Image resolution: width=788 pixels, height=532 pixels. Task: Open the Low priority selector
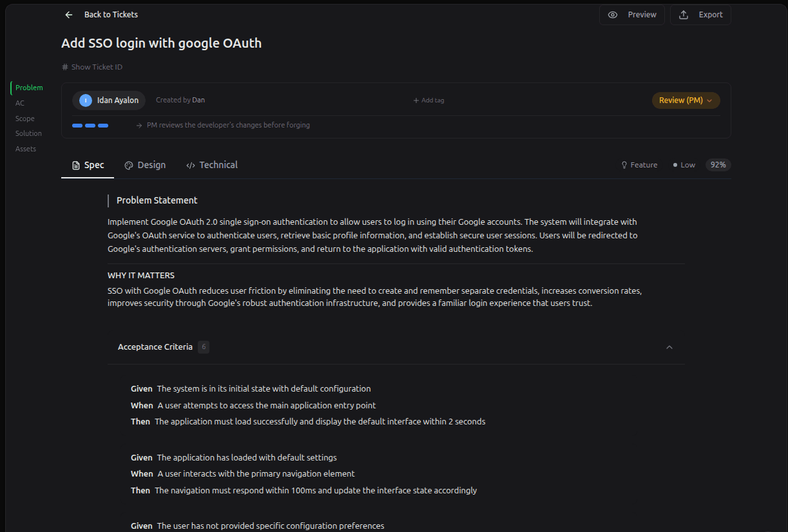click(684, 165)
